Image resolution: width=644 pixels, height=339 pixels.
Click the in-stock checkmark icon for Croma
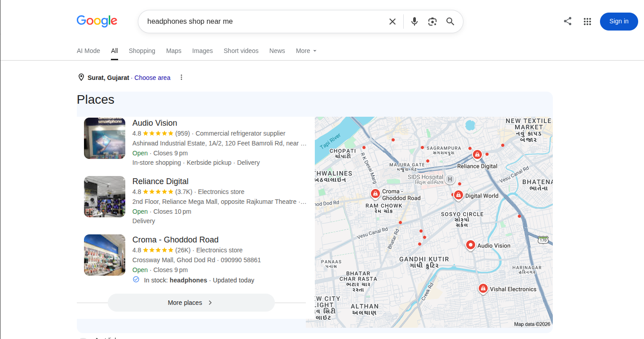[136, 280]
